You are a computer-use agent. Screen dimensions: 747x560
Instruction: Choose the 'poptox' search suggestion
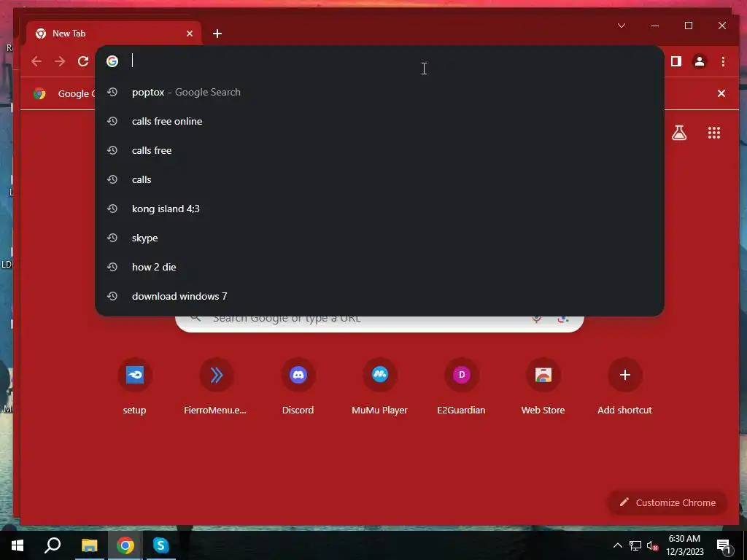[379, 93]
